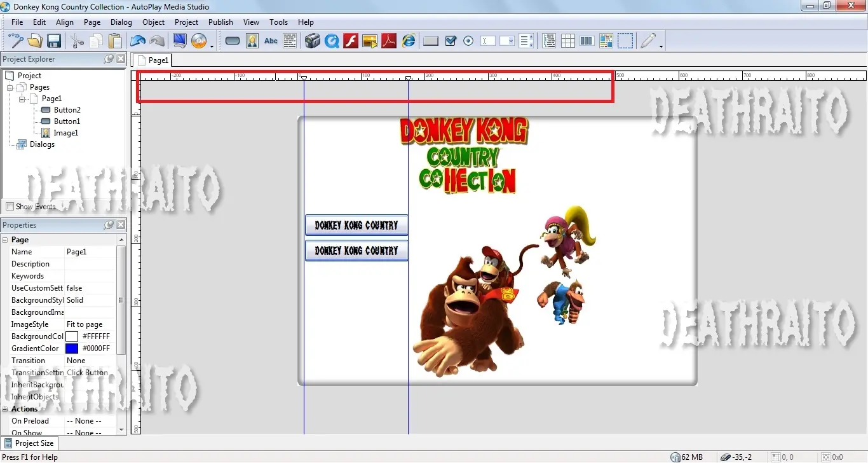Insert a CheckBox object from toolbar
This screenshot has height=463, width=868.
point(451,41)
